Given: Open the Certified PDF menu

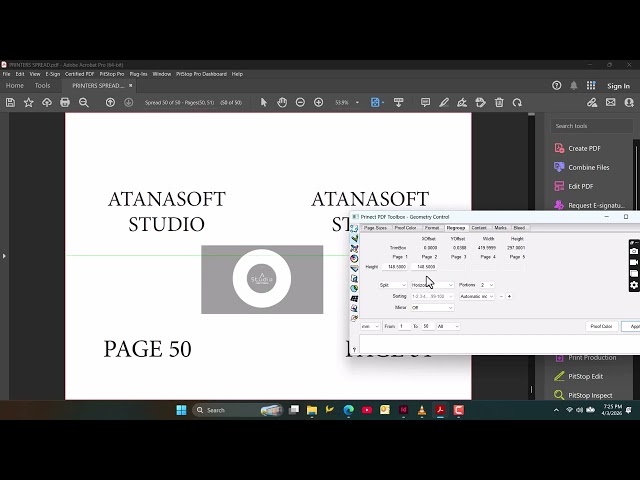Looking at the screenshot, I should pyautogui.click(x=80, y=74).
